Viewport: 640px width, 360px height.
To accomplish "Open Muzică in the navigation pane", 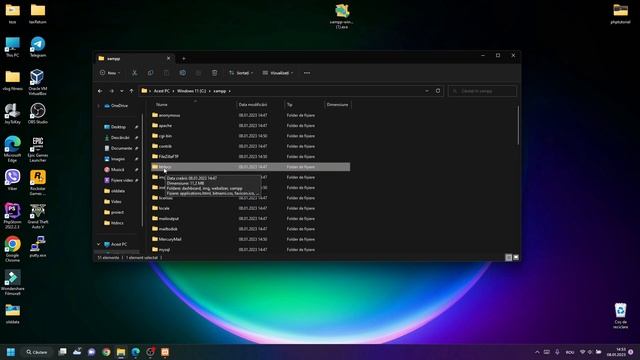I will click(119, 169).
